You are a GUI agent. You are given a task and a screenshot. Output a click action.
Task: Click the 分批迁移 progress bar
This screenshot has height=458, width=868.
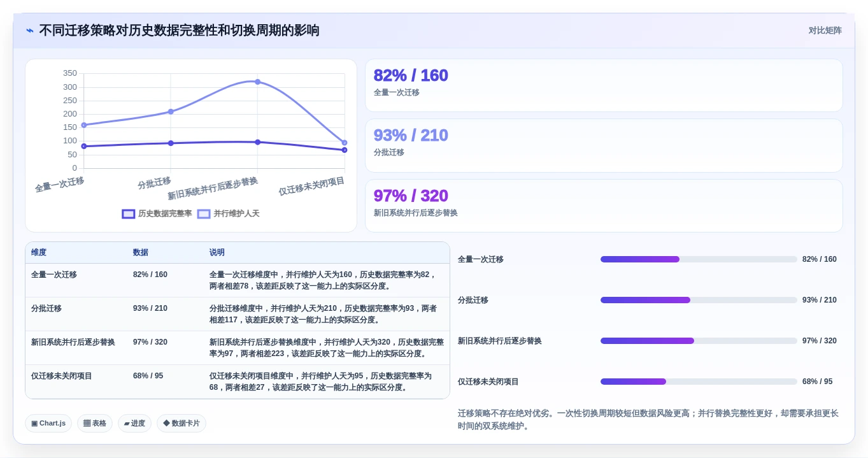[x=699, y=300]
